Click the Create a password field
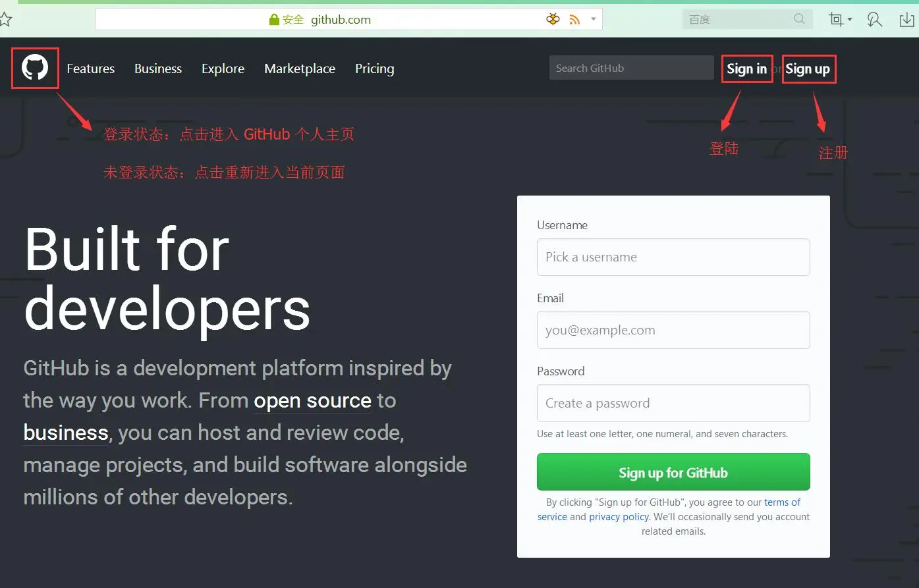Screen dimensions: 919x588 point(673,403)
